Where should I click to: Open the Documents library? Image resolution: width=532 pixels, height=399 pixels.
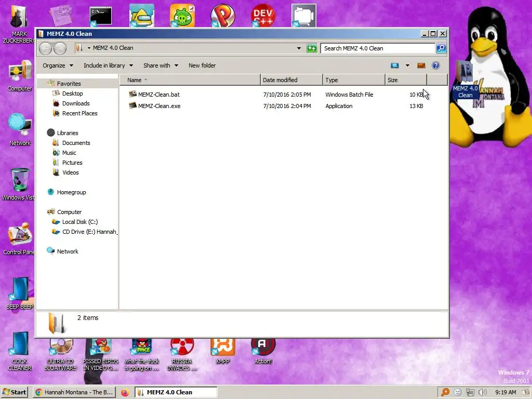click(76, 143)
